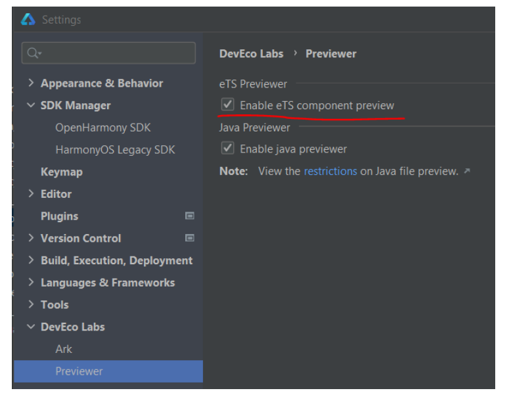Click the Version Control badge icon

point(190,238)
